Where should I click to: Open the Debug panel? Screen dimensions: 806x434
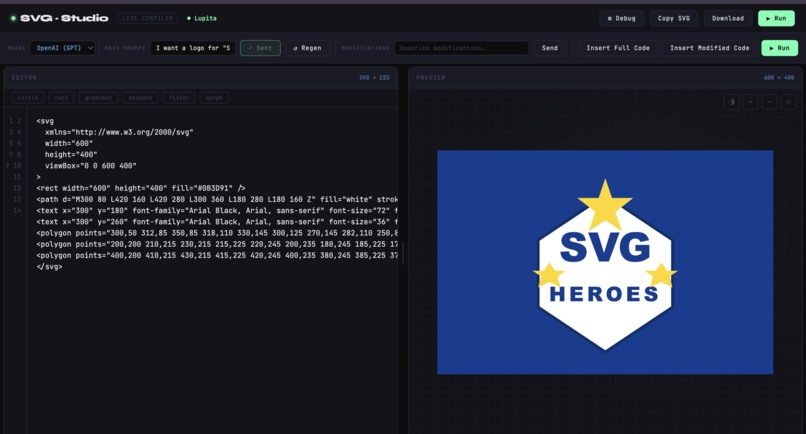pyautogui.click(x=621, y=18)
